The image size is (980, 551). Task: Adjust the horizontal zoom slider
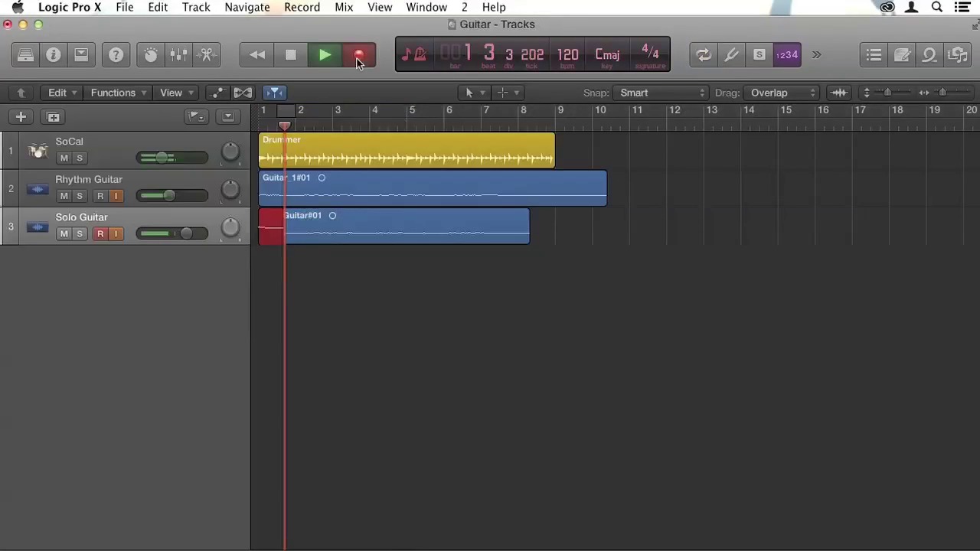[x=944, y=93]
